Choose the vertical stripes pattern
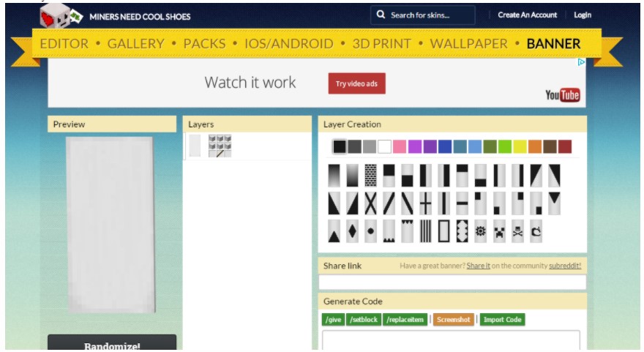Screen dimensions: 644x352 tap(425, 231)
